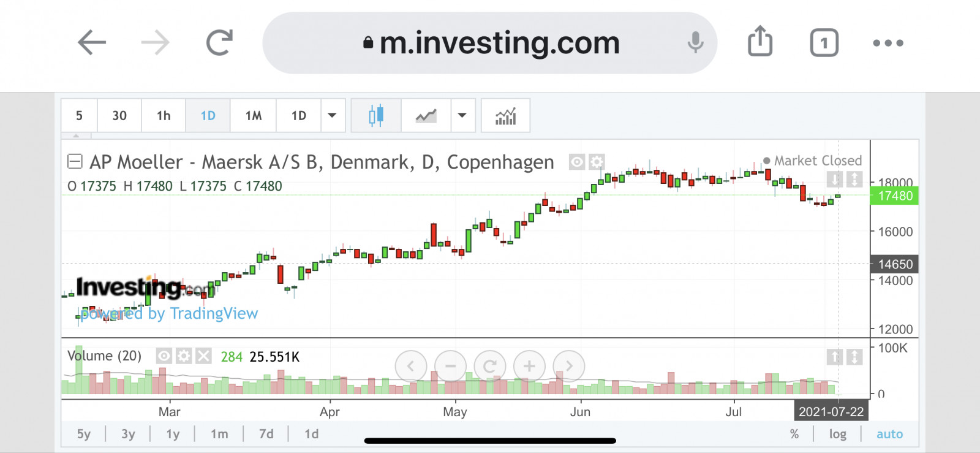Select the candlestick chart style icon
The height and width of the screenshot is (453, 980).
376,115
